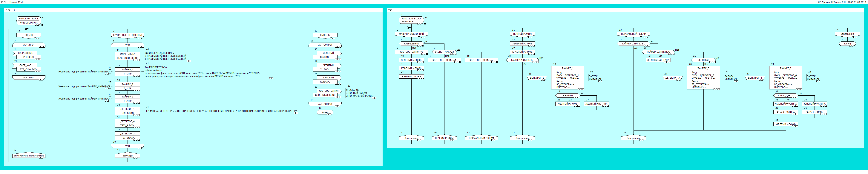Click the МАШИНА СОСТОЯНИЙ branch header
This screenshot has width=868, height=174.
click(x=411, y=34)
